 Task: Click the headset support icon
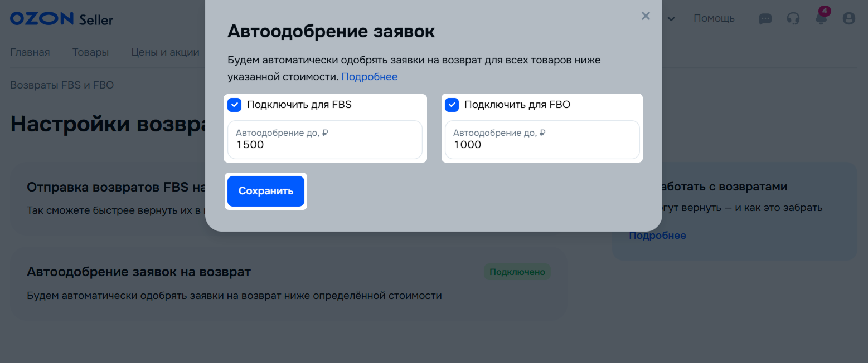pos(793,19)
